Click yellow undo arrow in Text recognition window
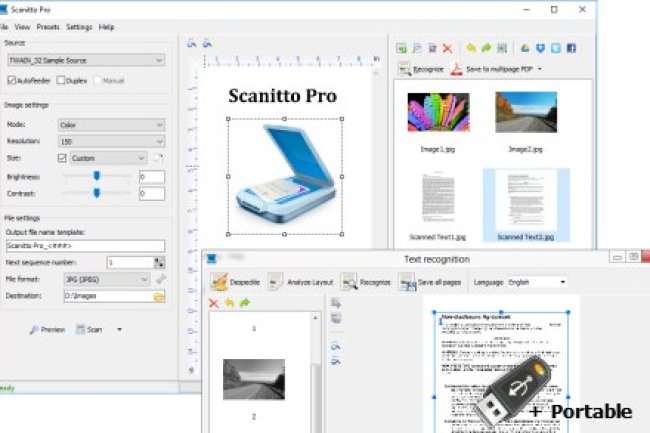The height and width of the screenshot is (433, 650). pyautogui.click(x=229, y=303)
